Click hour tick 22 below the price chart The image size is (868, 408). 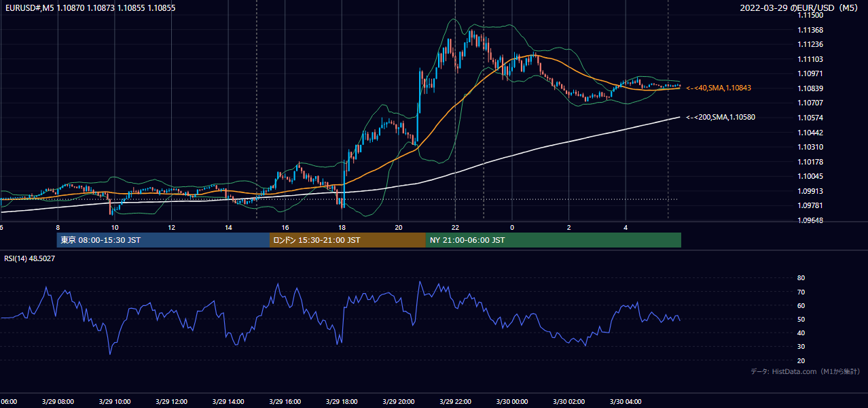pos(455,227)
